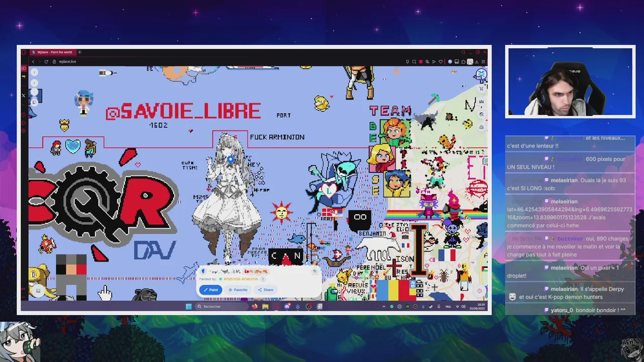Click the webcam feed thumbnail
The height and width of the screenshot is (362, 644).
pos(570,82)
